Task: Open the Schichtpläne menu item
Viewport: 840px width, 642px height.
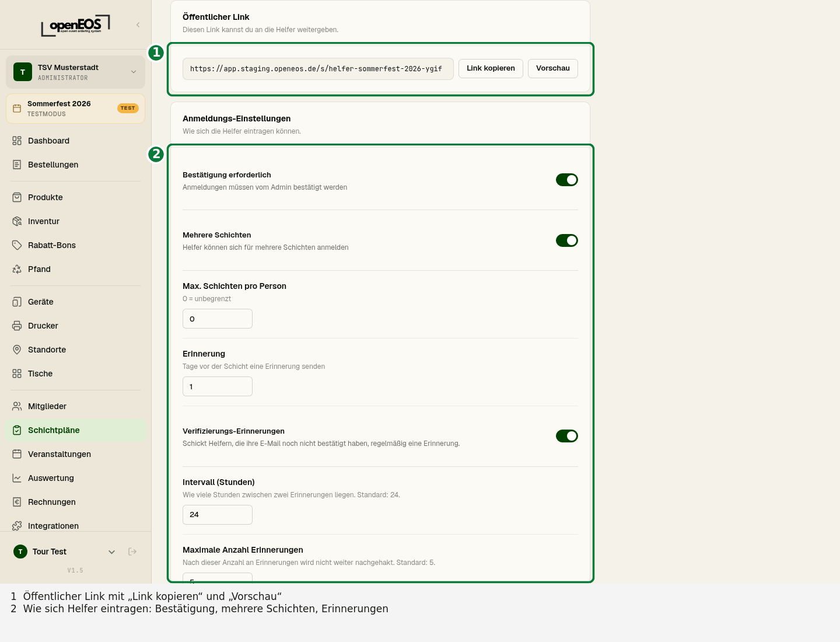Action: [x=76, y=430]
